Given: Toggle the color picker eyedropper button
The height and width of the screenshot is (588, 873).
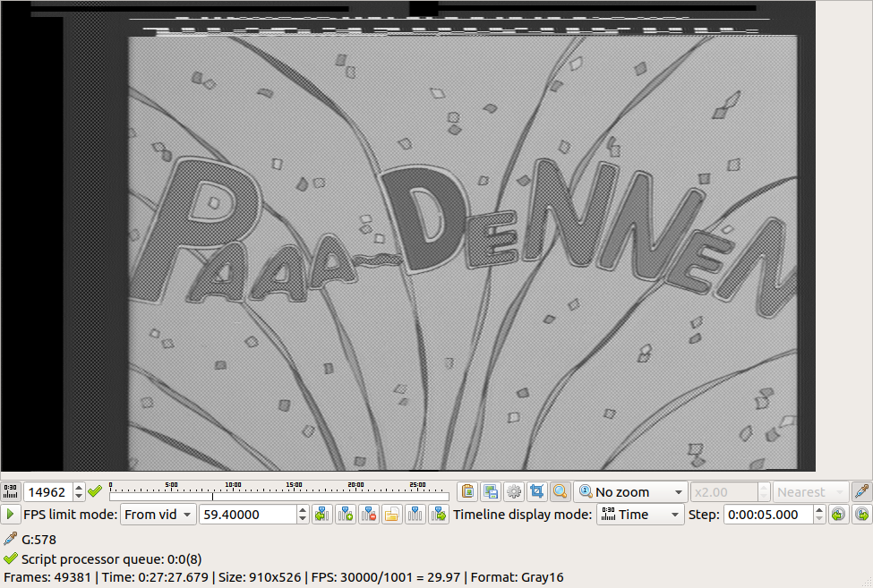Looking at the screenshot, I should click(x=861, y=491).
